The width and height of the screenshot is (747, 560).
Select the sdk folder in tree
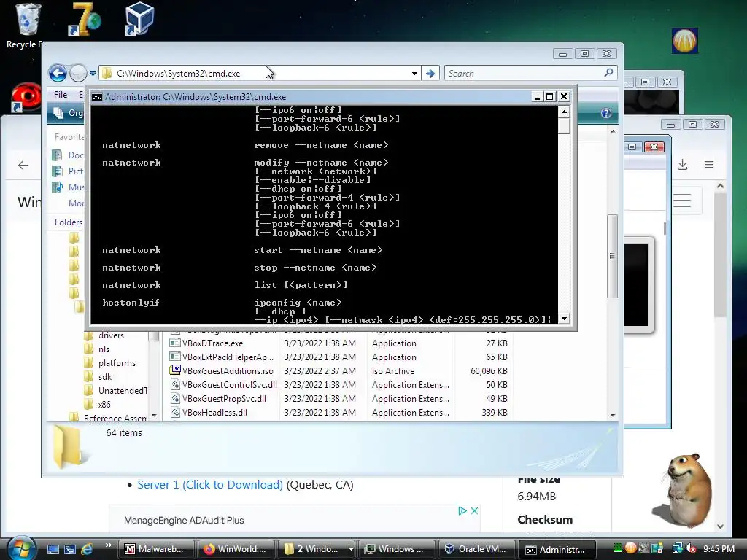105,377
